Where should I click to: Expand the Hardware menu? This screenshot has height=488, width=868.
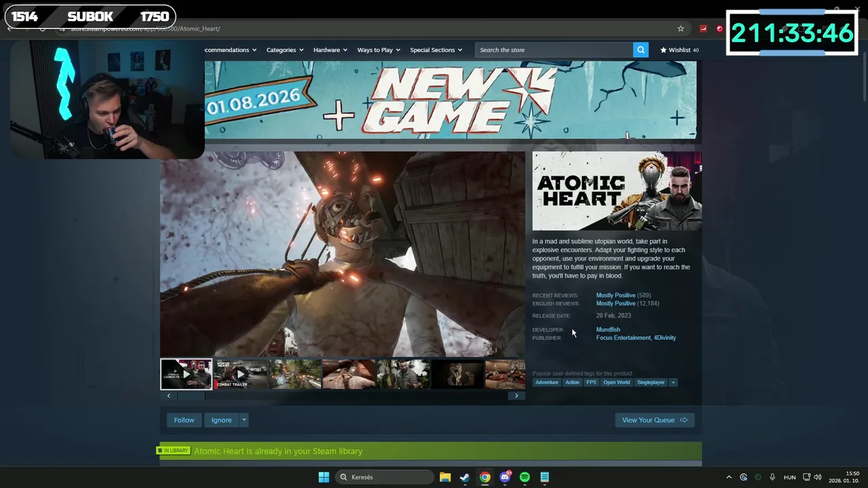[330, 49]
